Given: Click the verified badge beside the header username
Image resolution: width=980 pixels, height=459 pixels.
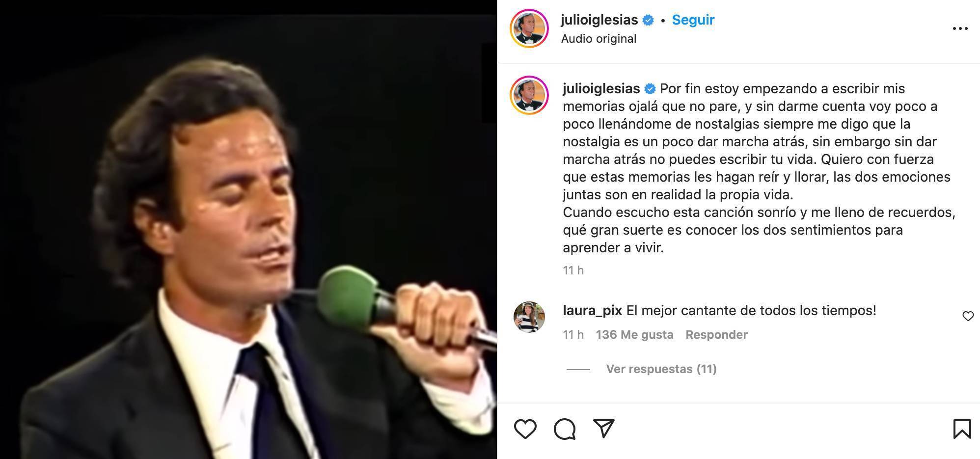Looking at the screenshot, I should click(648, 20).
